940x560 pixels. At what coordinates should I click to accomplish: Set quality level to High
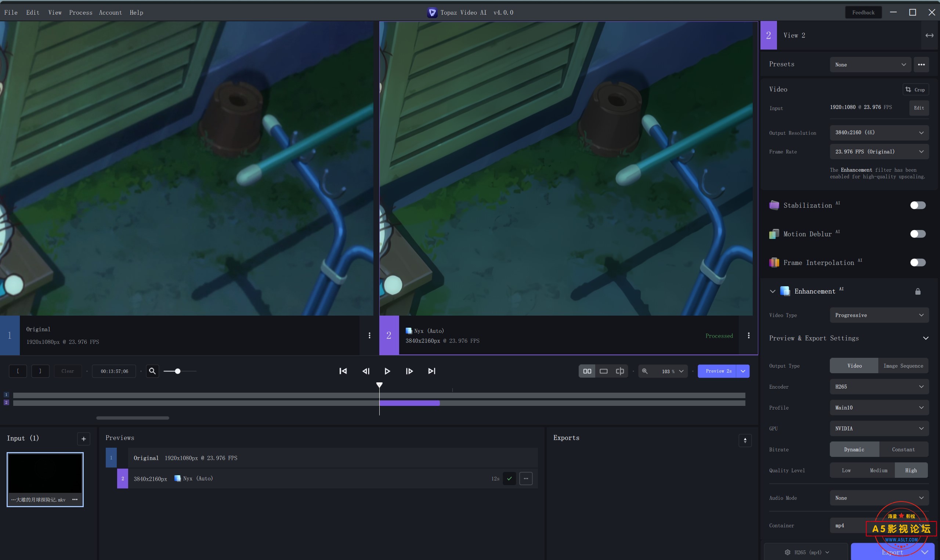[911, 470]
